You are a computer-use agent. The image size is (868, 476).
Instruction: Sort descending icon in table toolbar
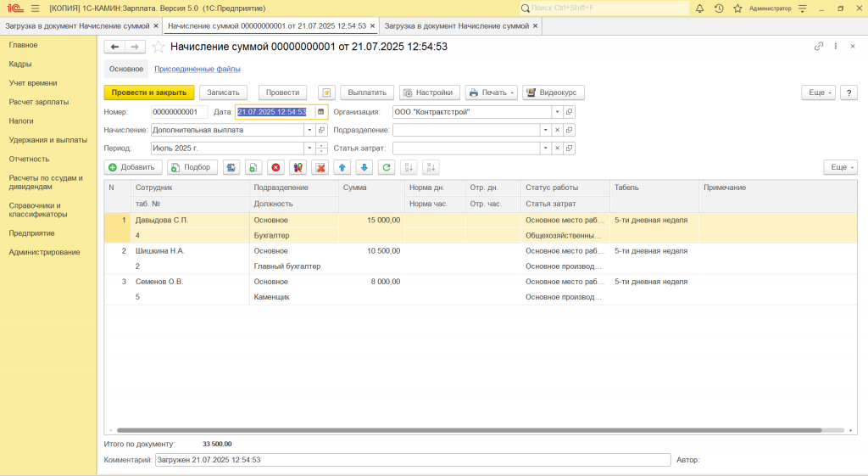[431, 167]
